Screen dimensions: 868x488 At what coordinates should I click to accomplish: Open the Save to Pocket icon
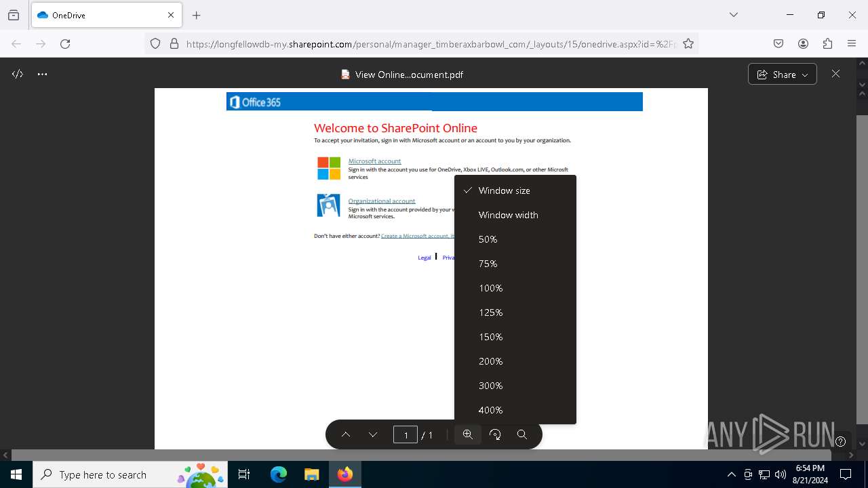(x=778, y=44)
